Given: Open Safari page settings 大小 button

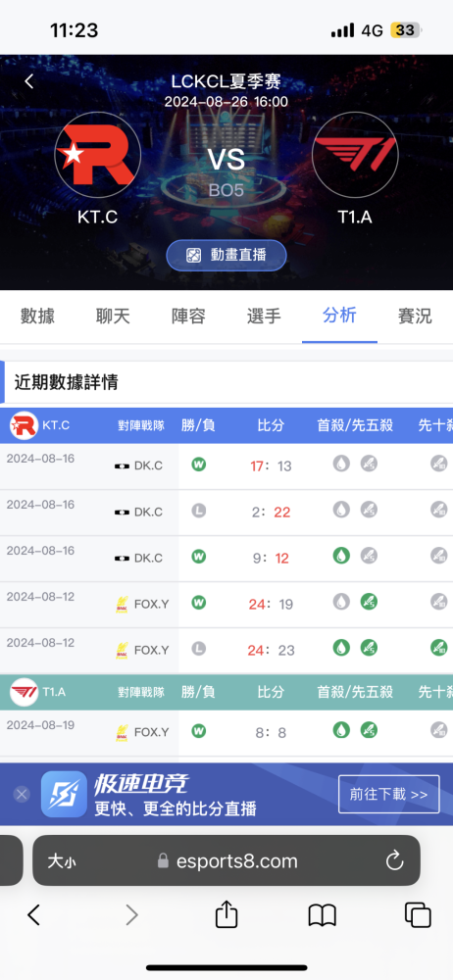Looking at the screenshot, I should tap(62, 861).
